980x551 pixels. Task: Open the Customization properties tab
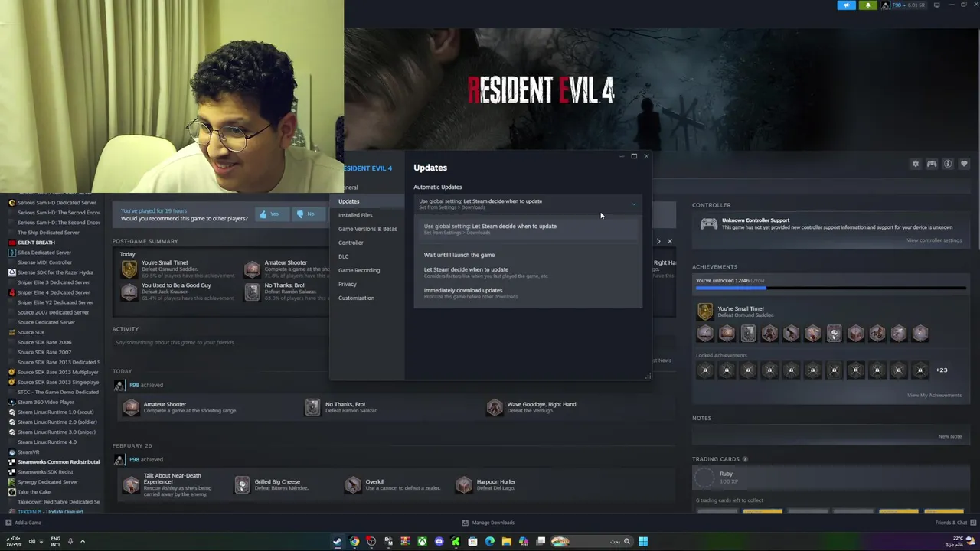(356, 298)
